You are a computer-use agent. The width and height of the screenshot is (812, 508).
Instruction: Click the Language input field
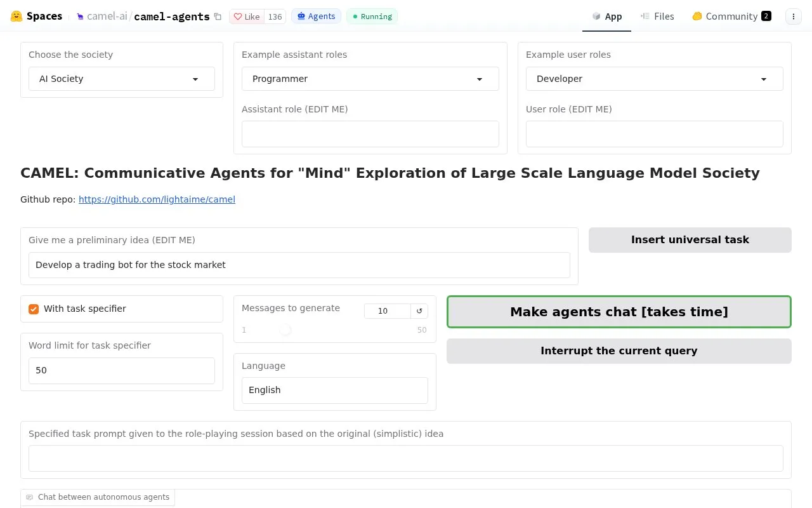[x=335, y=391]
